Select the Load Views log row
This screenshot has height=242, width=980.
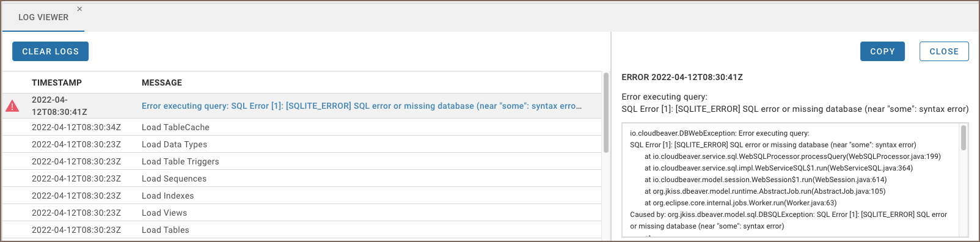[302, 213]
